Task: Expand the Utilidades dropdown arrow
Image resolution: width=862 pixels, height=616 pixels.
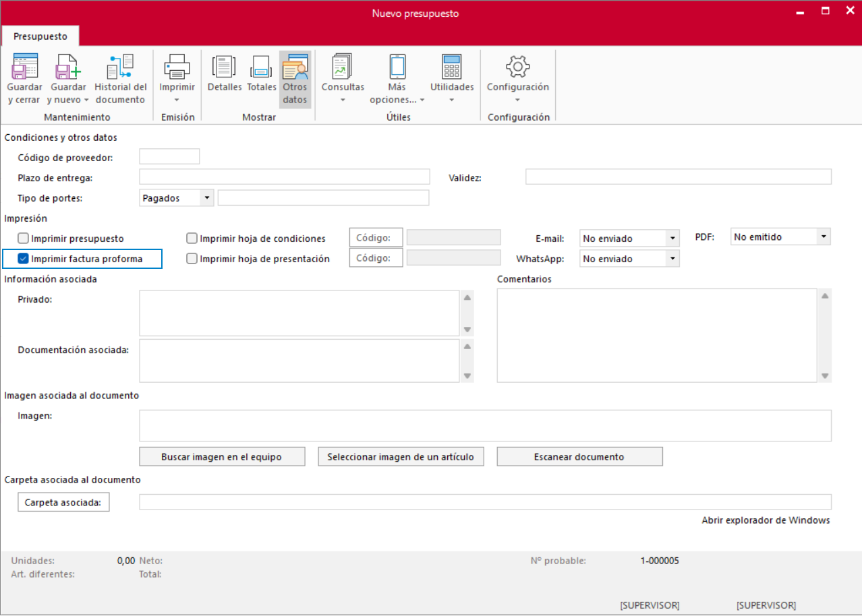Action: (x=451, y=100)
